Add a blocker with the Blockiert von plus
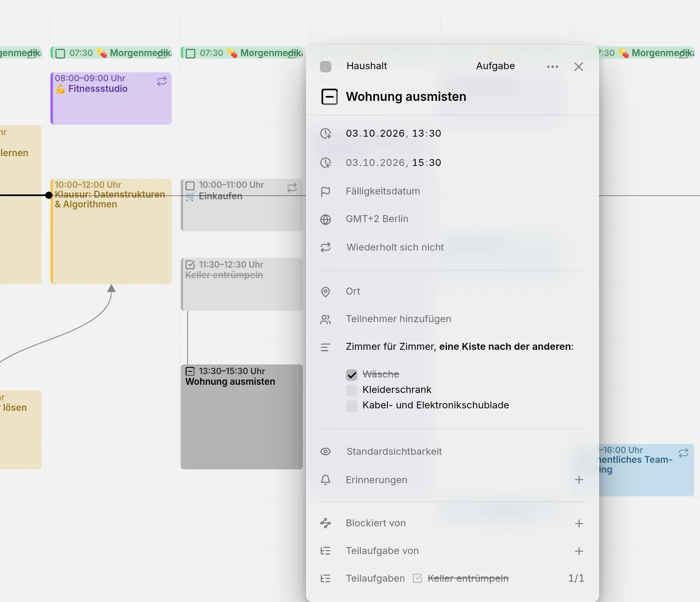Image resolution: width=700 pixels, height=602 pixels. point(579,523)
